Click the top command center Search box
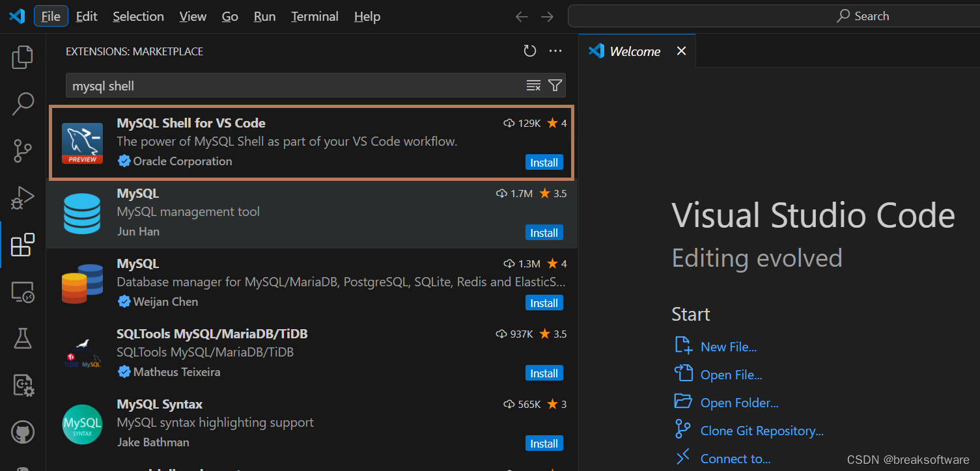This screenshot has width=980, height=471. [x=774, y=16]
